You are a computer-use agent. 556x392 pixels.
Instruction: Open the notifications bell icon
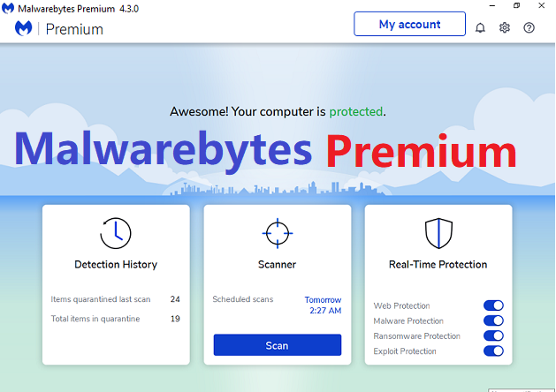tap(480, 27)
